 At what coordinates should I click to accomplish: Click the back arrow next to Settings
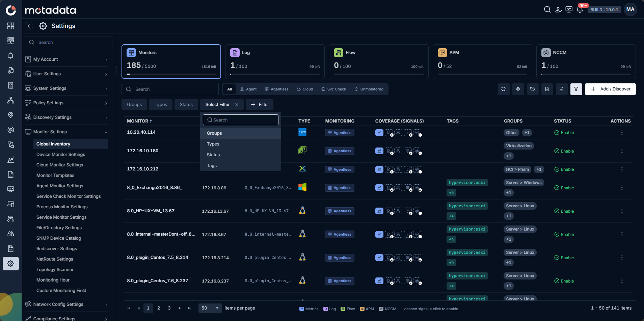(x=29, y=26)
